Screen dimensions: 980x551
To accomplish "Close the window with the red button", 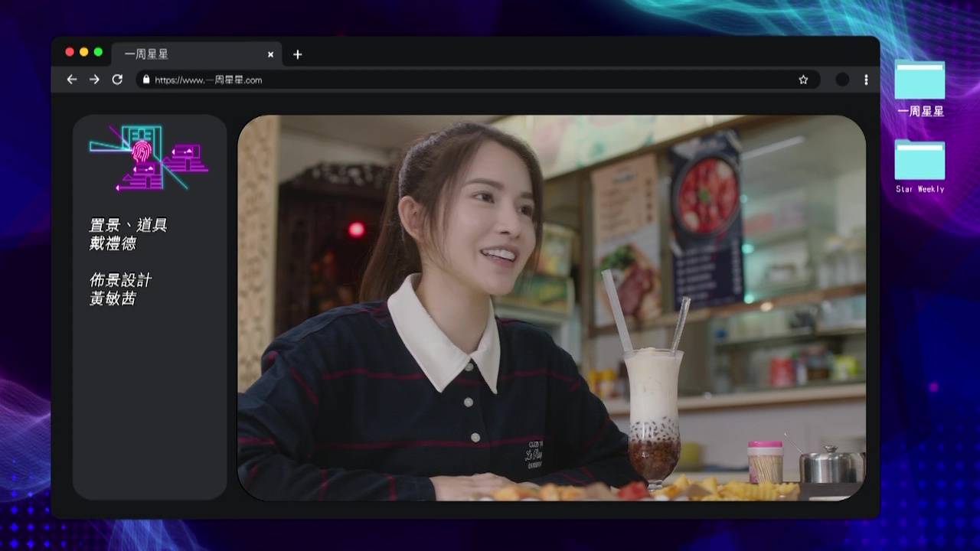I will [x=70, y=52].
